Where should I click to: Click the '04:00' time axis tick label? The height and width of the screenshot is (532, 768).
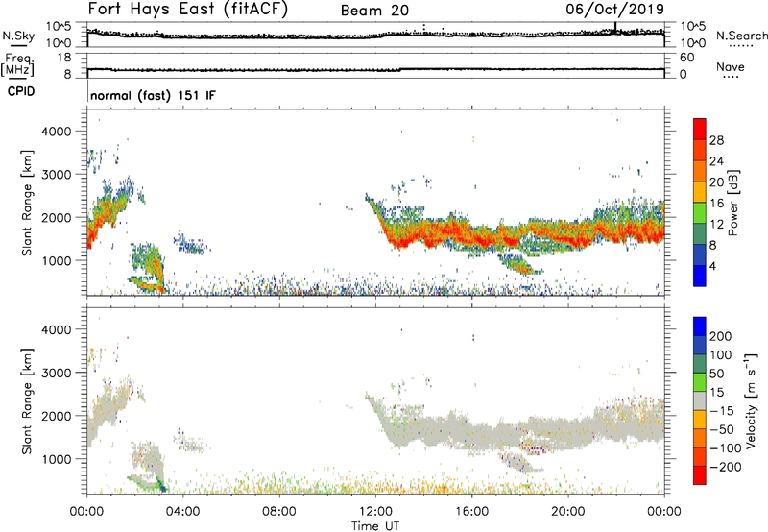click(182, 512)
